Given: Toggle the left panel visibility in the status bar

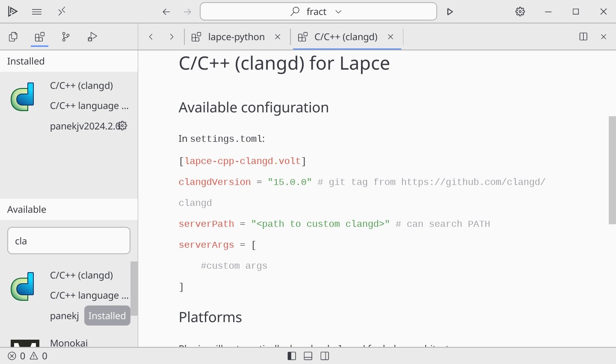Looking at the screenshot, I should coord(292,356).
